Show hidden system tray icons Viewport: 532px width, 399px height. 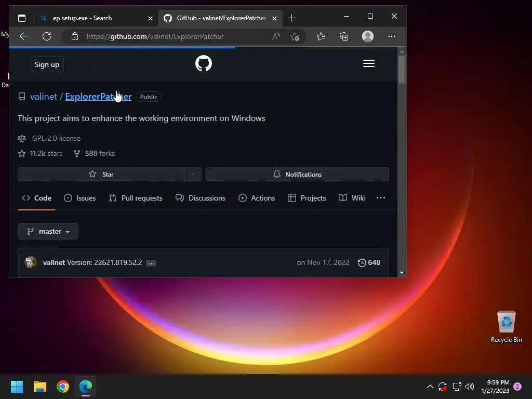[x=430, y=387]
